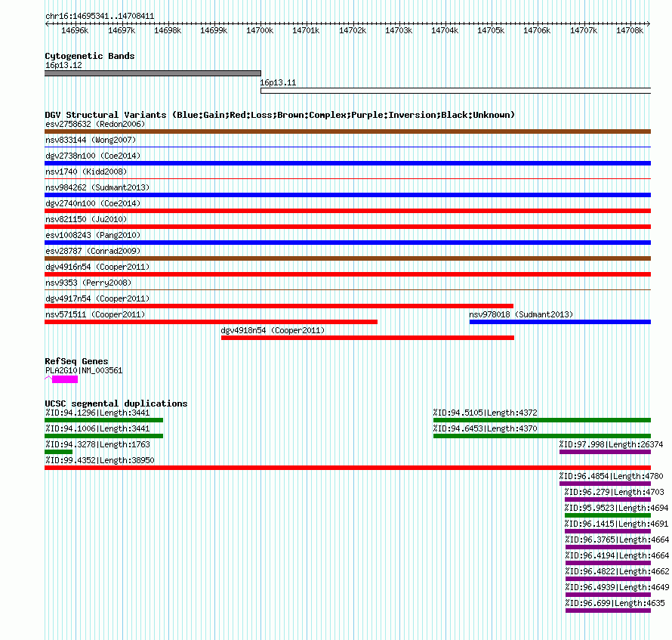Open duplication %ID:94.1006|Length:3441 label

tap(97, 428)
